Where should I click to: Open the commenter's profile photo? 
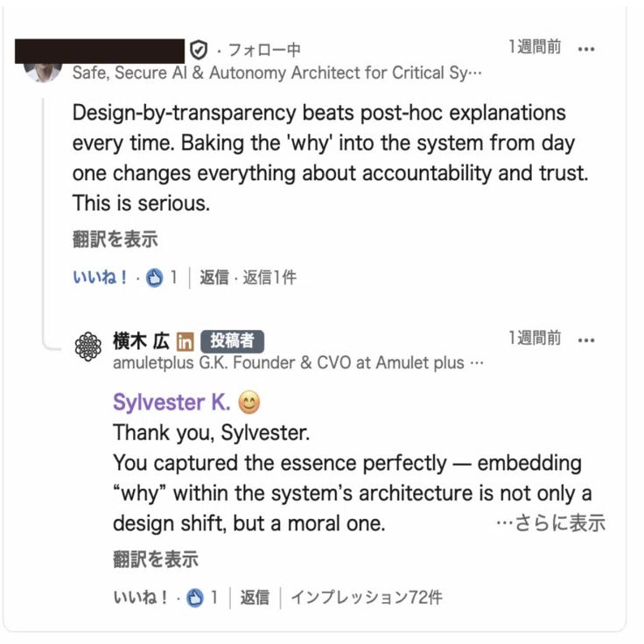[43, 73]
